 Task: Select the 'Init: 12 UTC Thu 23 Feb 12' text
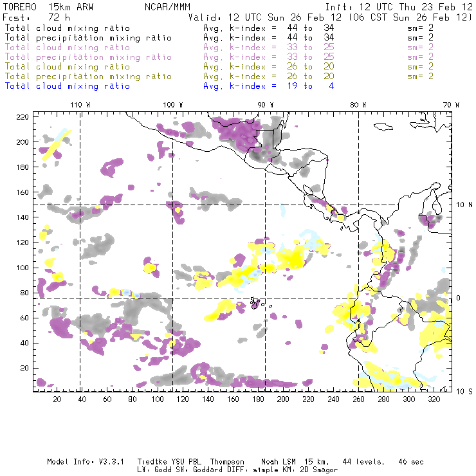point(399,7)
